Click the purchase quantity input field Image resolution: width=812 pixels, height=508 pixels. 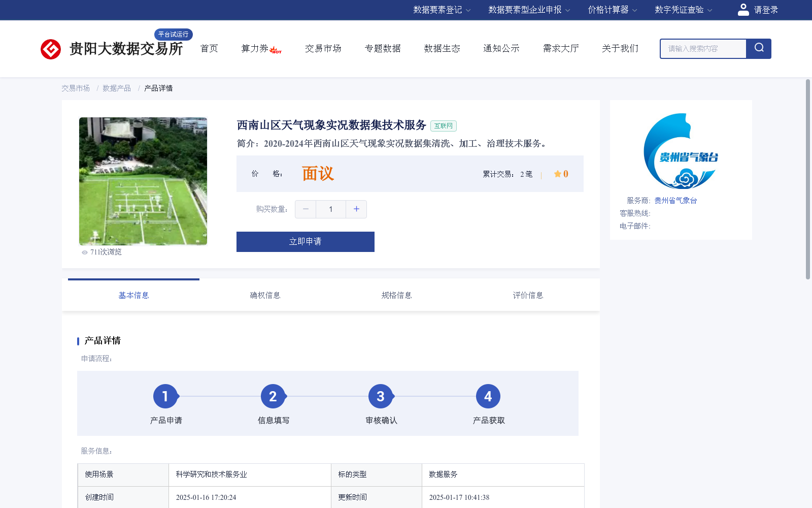pyautogui.click(x=331, y=209)
